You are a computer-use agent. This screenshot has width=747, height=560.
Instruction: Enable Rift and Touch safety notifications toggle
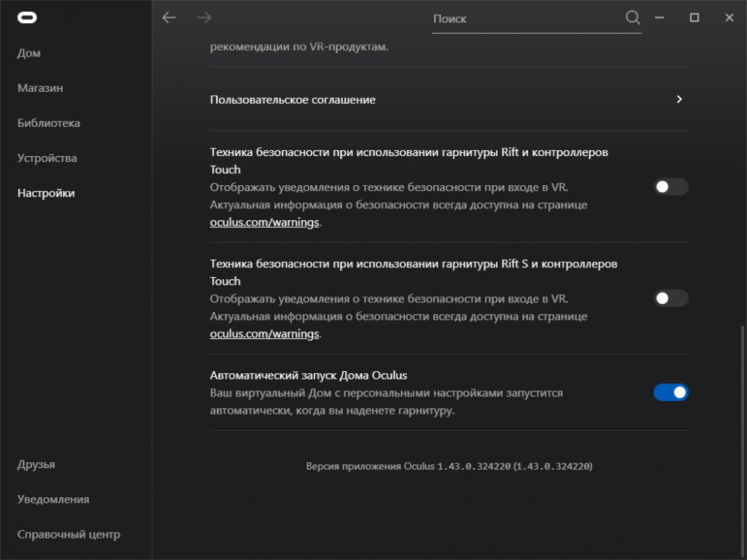point(670,187)
